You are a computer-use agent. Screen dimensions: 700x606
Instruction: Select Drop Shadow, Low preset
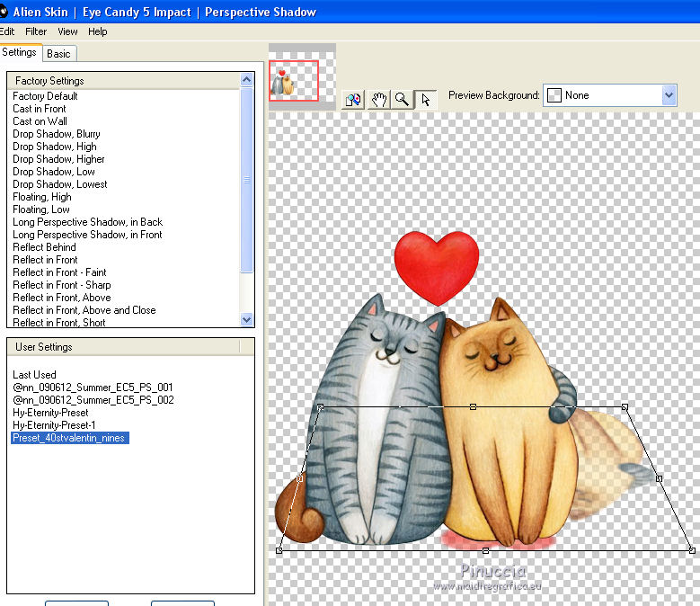[54, 172]
